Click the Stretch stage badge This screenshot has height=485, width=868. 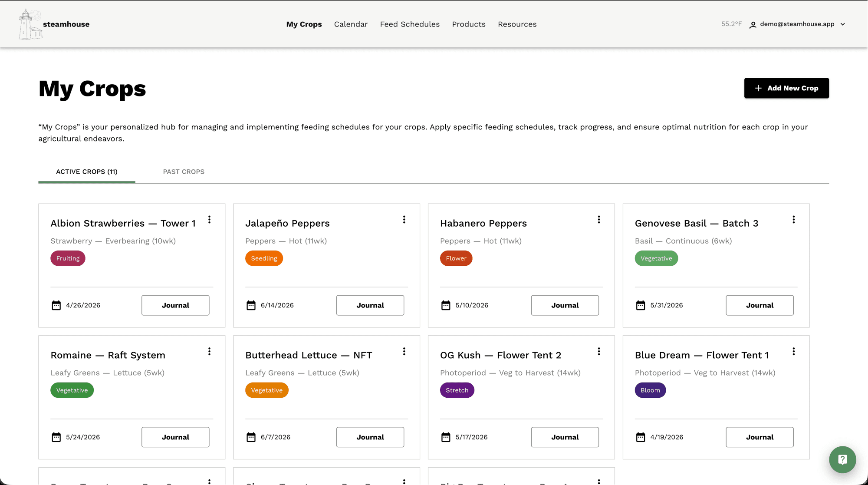tap(457, 390)
